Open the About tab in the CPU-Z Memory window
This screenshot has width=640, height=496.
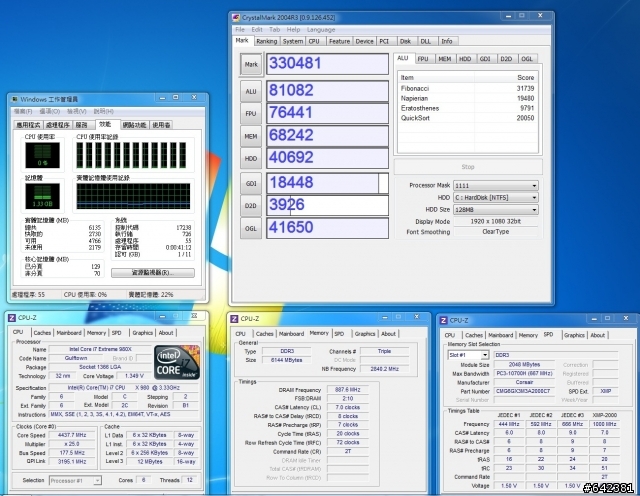(388, 334)
